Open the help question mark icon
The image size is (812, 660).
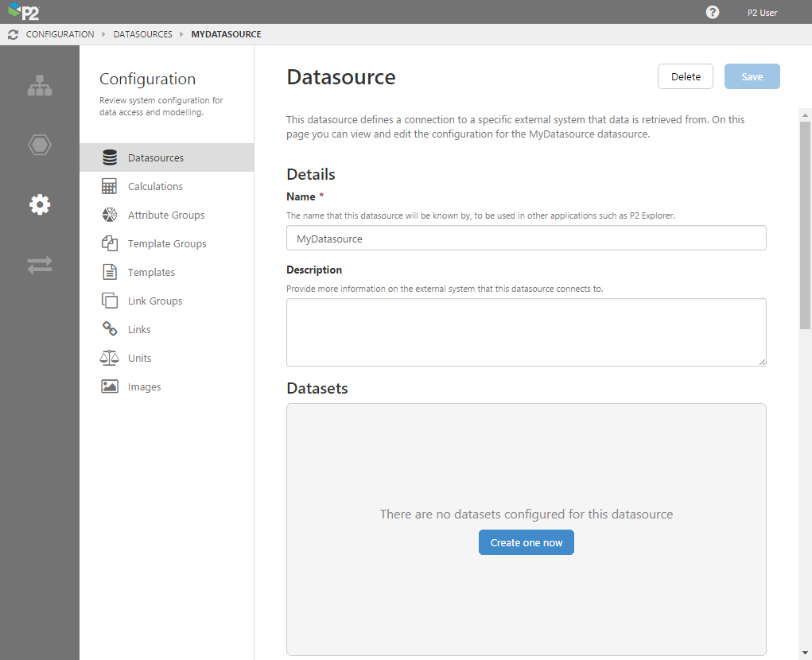coord(713,12)
